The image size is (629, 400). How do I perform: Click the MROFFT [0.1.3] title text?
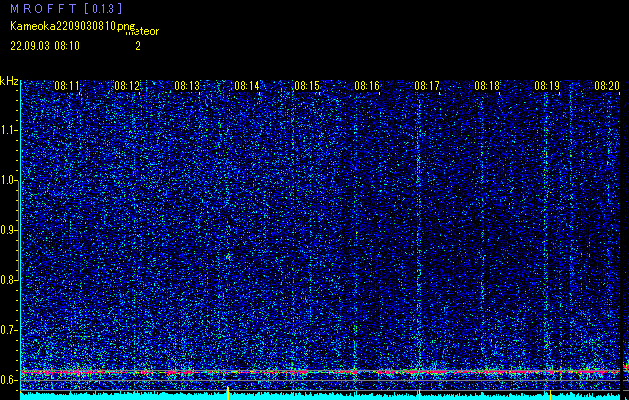66,8
